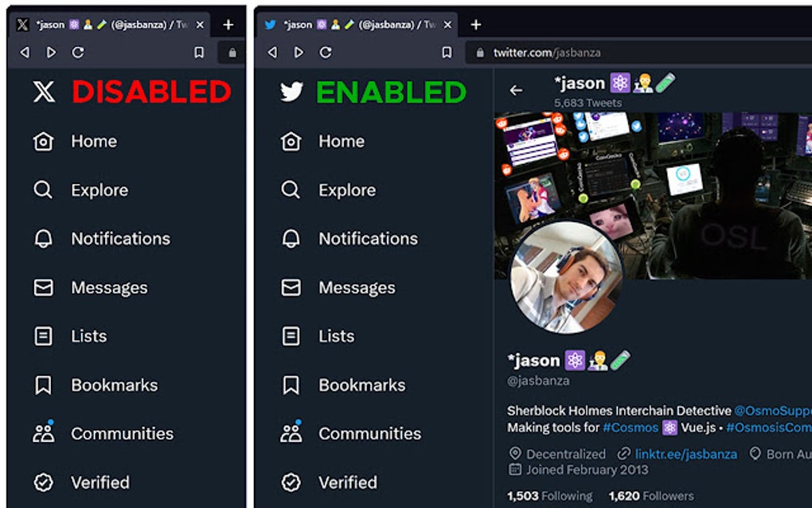812x508 pixels.
Task: Open Verified via the checkmark badge icon
Action: (x=348, y=483)
